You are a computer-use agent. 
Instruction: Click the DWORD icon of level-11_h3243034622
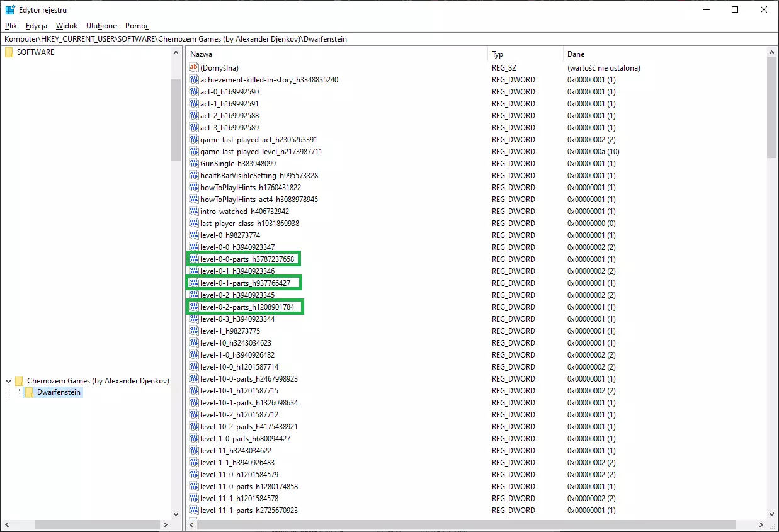(x=194, y=450)
